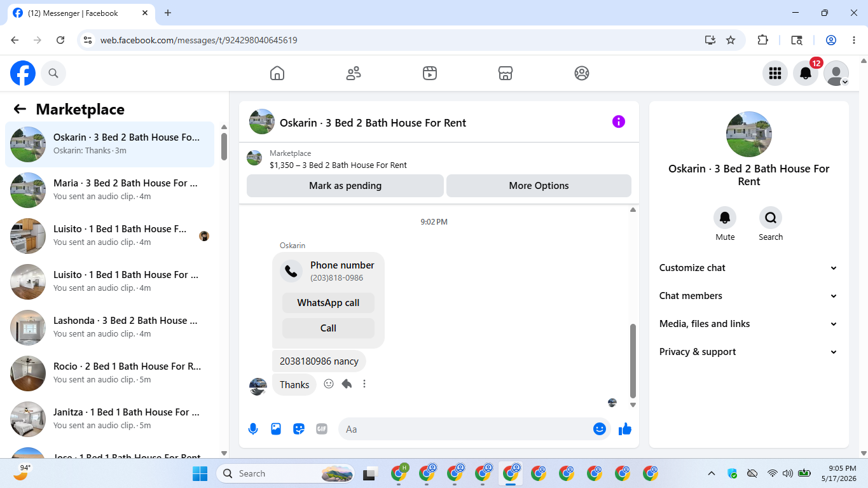Open the Groups icon in top navigation
868x488 pixels.
582,73
